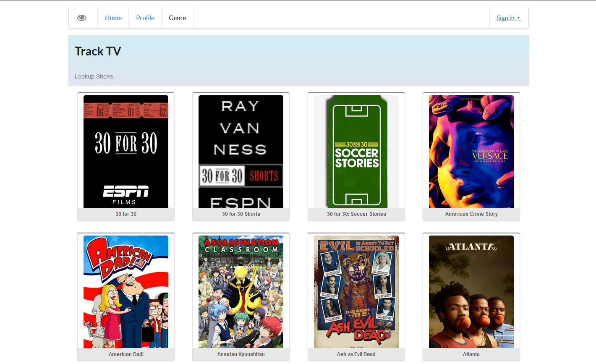The height and width of the screenshot is (364, 596).
Task: Open the 30 for 30 Shorts poster
Action: [241, 152]
